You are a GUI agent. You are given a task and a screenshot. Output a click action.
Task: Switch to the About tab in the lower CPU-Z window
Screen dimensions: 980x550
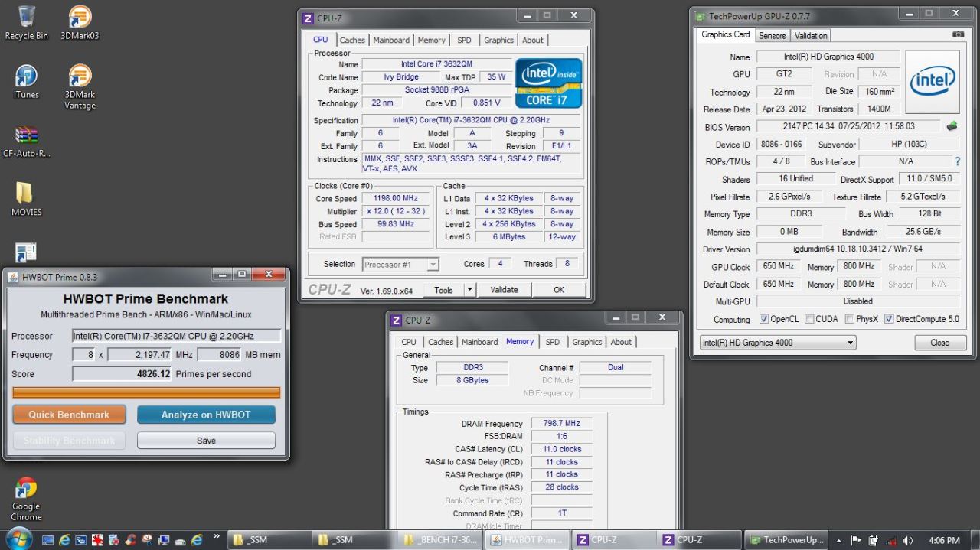(621, 342)
